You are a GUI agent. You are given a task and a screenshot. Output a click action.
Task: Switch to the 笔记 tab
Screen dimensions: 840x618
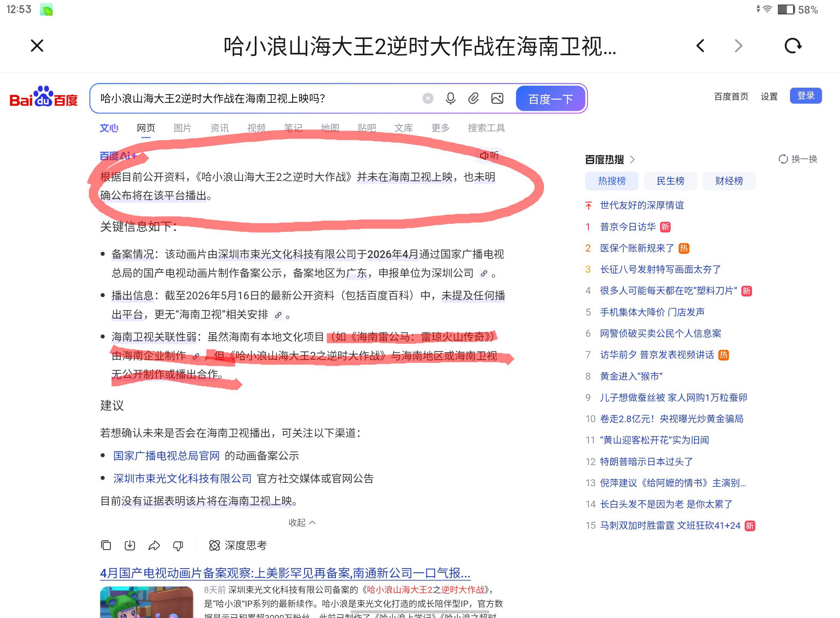tap(293, 128)
